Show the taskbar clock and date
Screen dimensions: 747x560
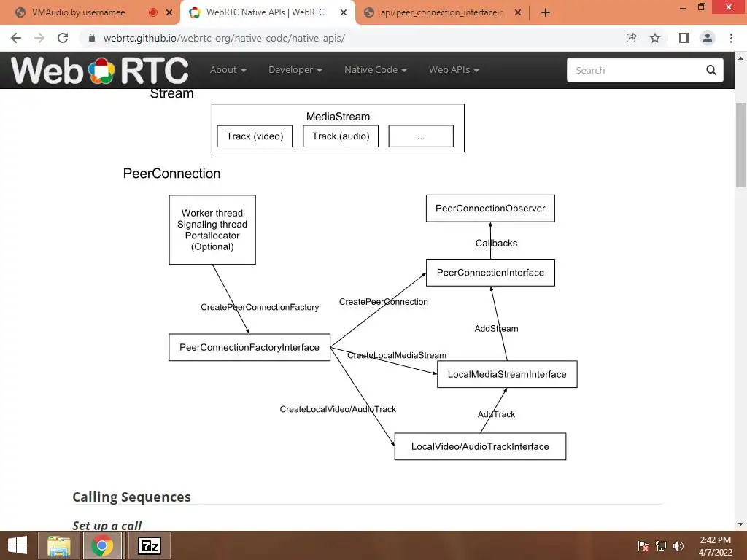(715, 546)
